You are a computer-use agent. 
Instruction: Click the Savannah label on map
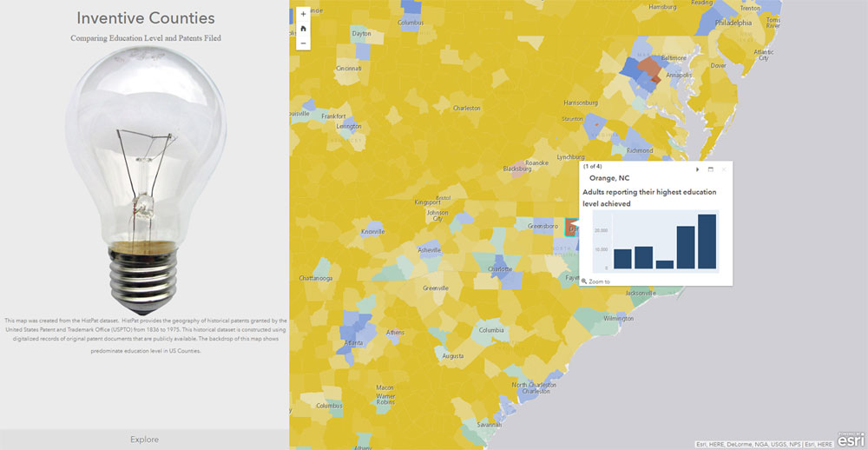tap(489, 425)
